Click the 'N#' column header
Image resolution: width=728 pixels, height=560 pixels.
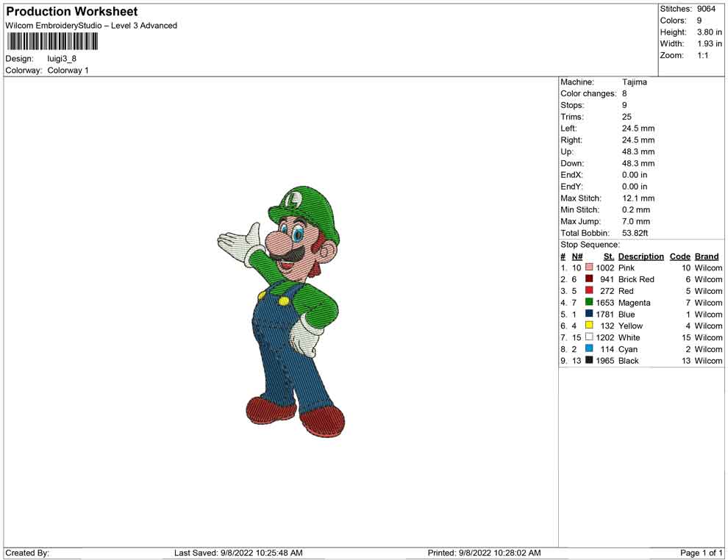click(577, 256)
